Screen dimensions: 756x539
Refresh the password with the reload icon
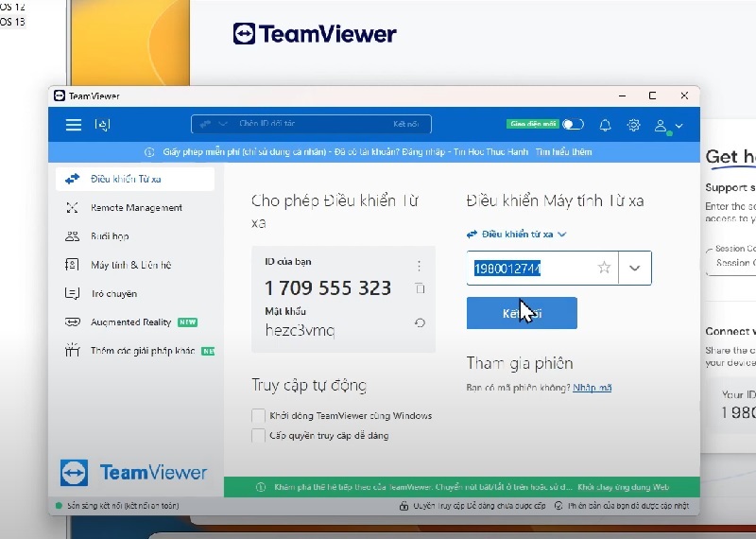pyautogui.click(x=420, y=322)
